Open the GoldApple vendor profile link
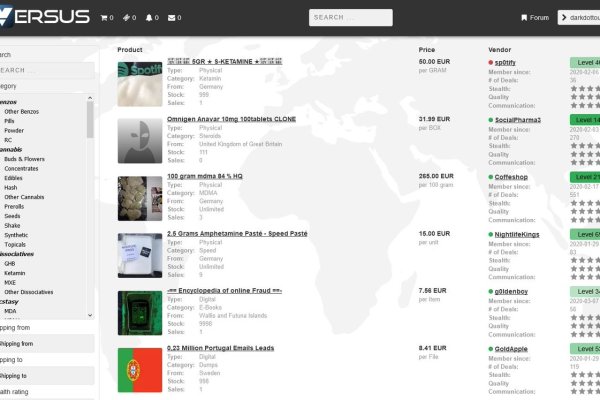600x400 pixels. pos(513,348)
